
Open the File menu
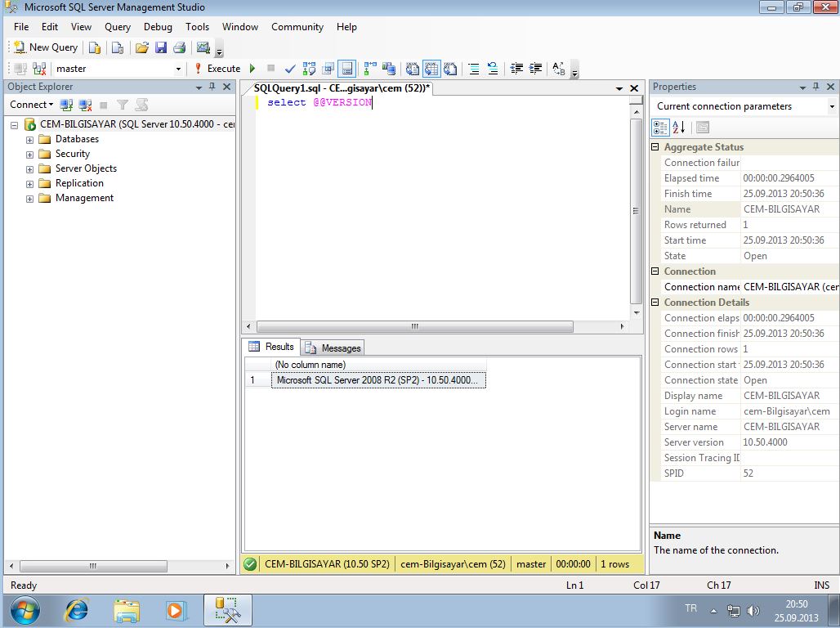[x=21, y=27]
